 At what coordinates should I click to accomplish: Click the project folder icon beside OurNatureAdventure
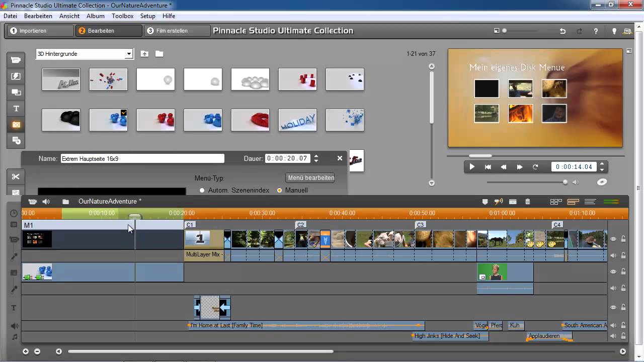[65, 202]
